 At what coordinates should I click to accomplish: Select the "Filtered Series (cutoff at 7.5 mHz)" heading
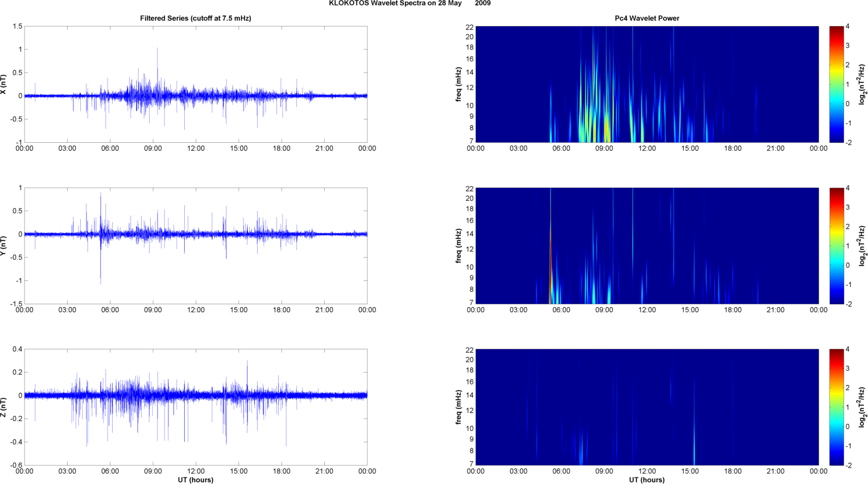[x=196, y=18]
